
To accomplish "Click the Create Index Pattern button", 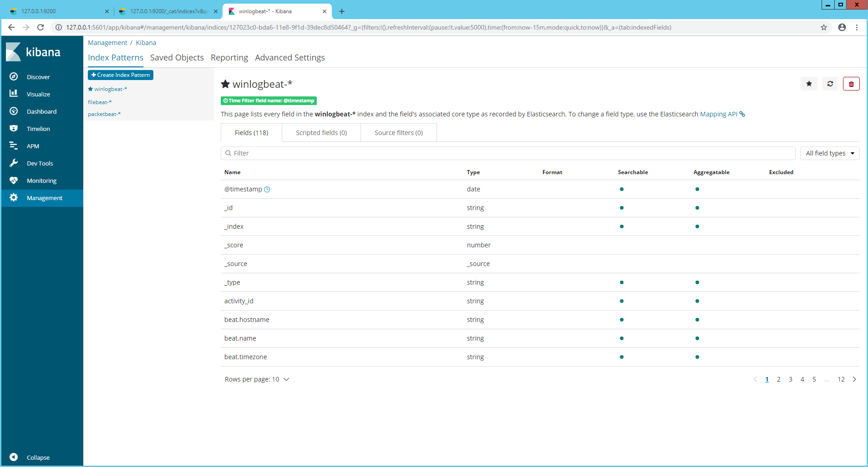I will point(121,75).
